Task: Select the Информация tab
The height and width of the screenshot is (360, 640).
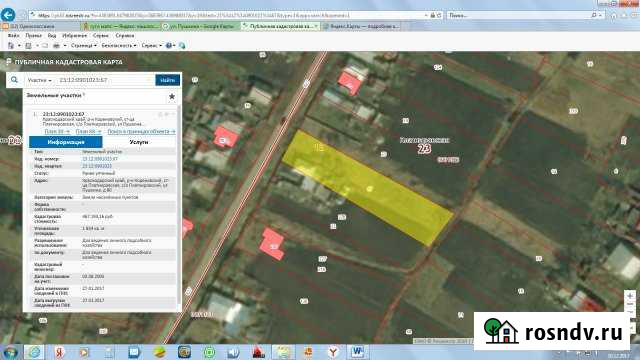Action: (x=66, y=142)
